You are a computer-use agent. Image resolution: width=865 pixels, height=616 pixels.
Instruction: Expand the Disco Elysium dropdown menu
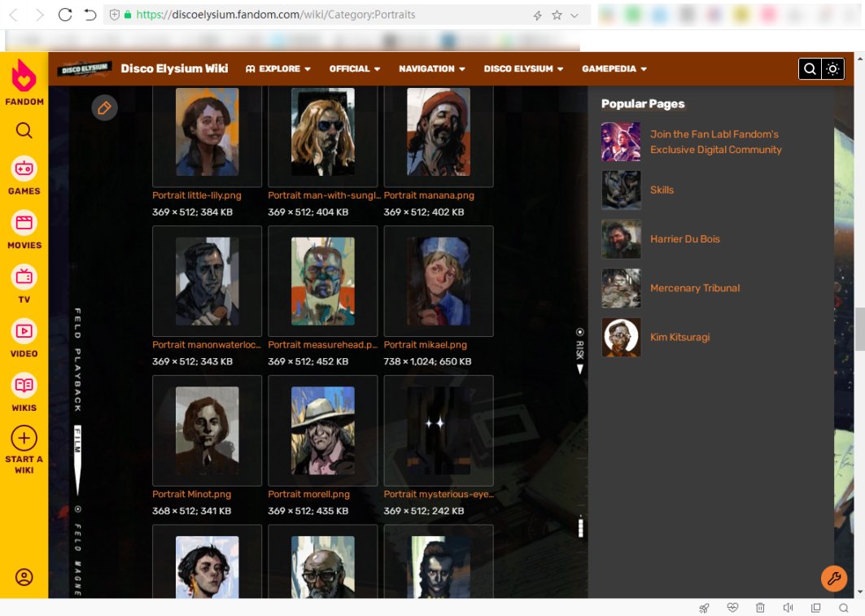[523, 69]
